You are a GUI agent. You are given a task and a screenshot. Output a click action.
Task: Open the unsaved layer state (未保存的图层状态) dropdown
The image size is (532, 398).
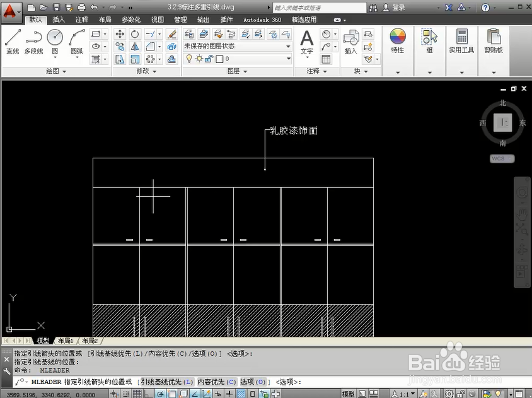tap(237, 46)
